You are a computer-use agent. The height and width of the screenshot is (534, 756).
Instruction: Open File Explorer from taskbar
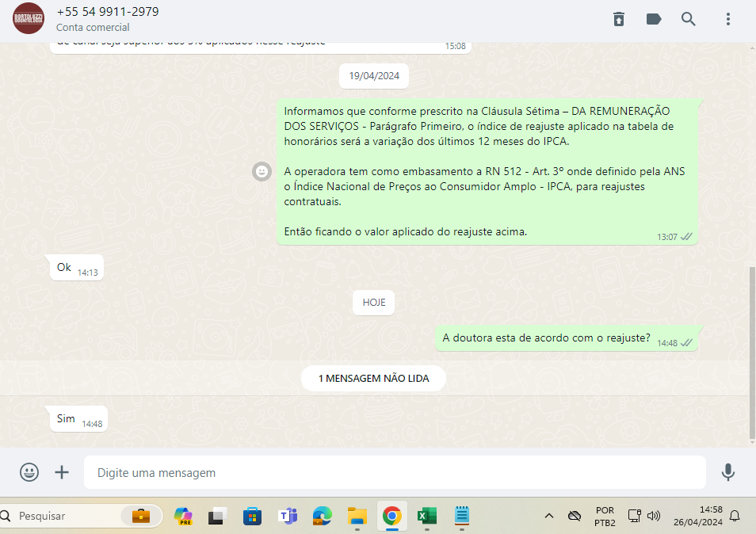pos(357,516)
